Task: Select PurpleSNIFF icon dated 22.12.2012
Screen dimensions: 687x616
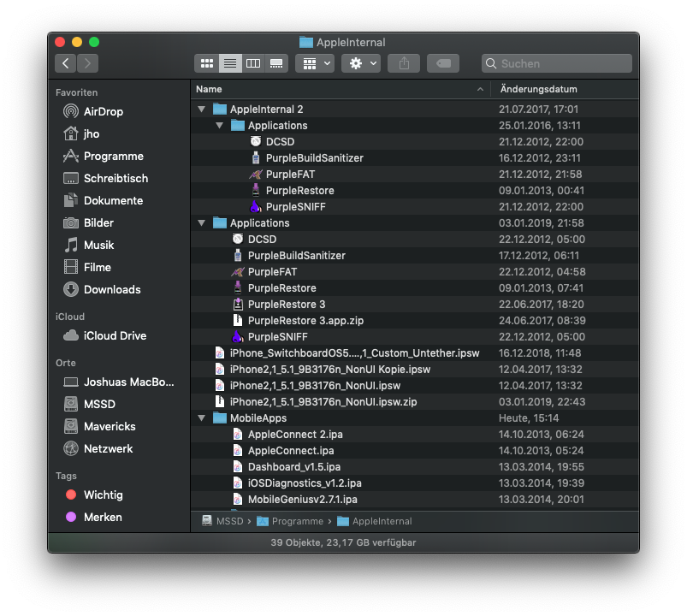Action: [x=238, y=336]
